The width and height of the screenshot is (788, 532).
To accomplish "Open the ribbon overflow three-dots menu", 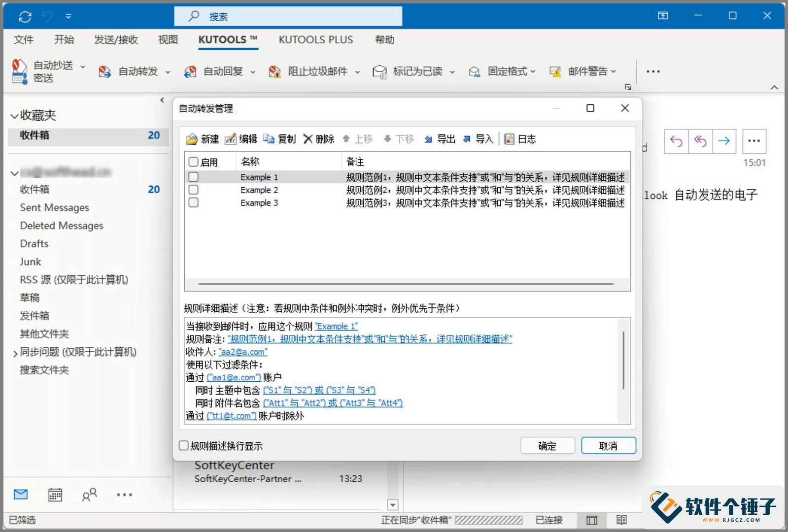I will pos(653,71).
